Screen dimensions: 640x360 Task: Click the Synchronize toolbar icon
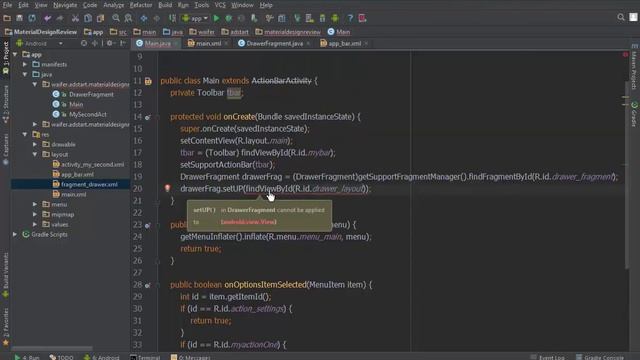pyautogui.click(x=32, y=18)
